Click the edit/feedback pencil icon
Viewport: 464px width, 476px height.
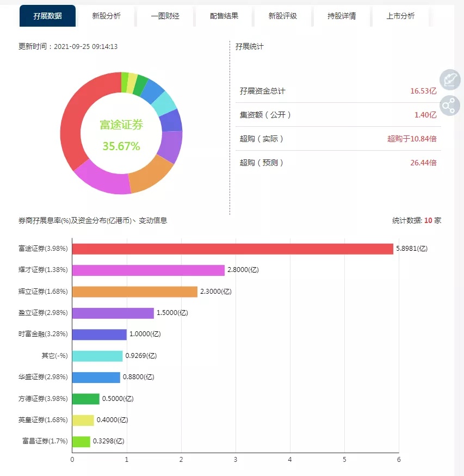450,80
